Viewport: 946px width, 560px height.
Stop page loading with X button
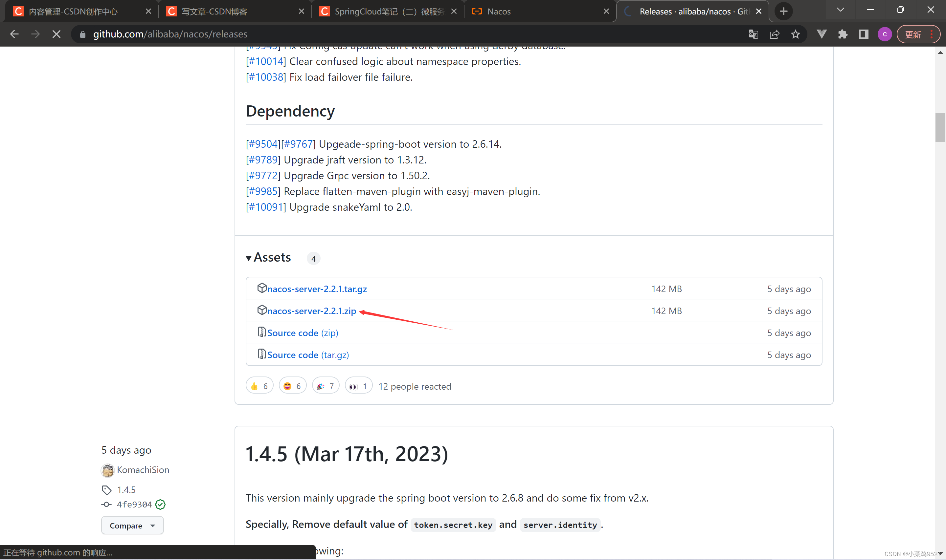click(56, 34)
